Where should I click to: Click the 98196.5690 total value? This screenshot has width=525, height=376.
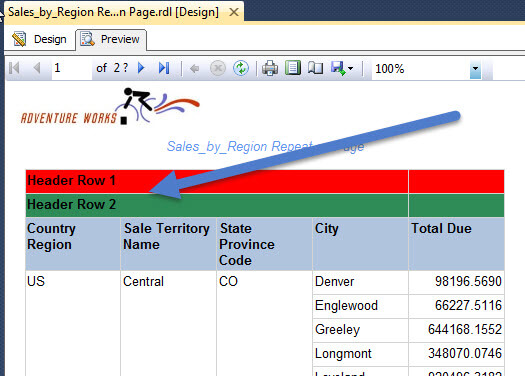coord(468,281)
